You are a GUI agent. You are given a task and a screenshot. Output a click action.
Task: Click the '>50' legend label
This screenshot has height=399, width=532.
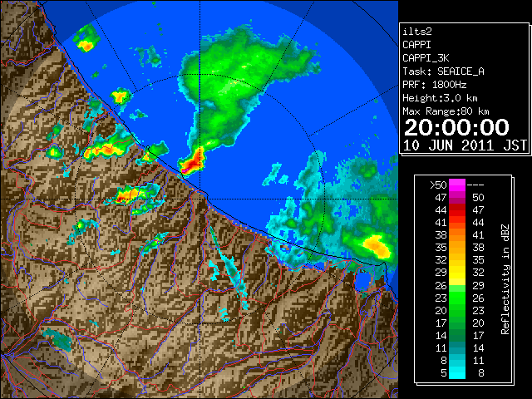pyautogui.click(x=438, y=185)
